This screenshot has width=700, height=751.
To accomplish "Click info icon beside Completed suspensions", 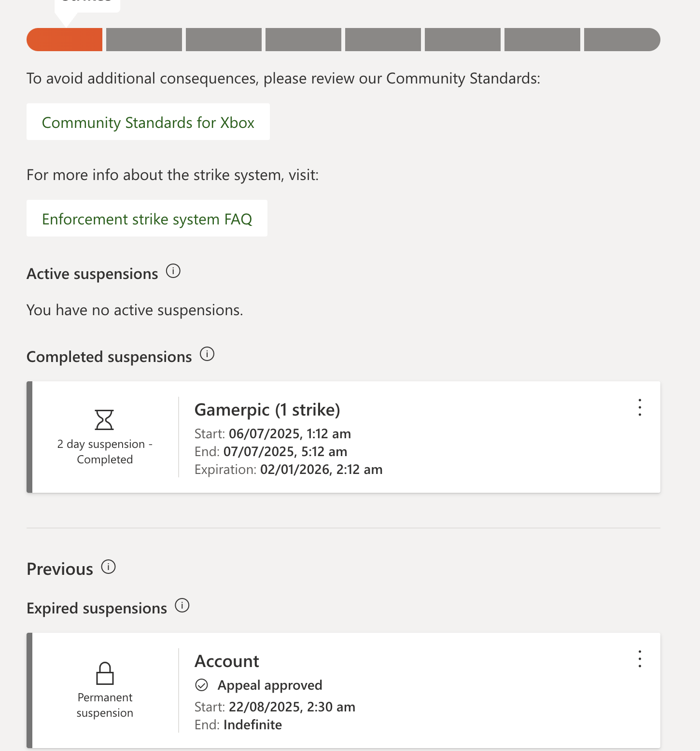I will pyautogui.click(x=207, y=354).
